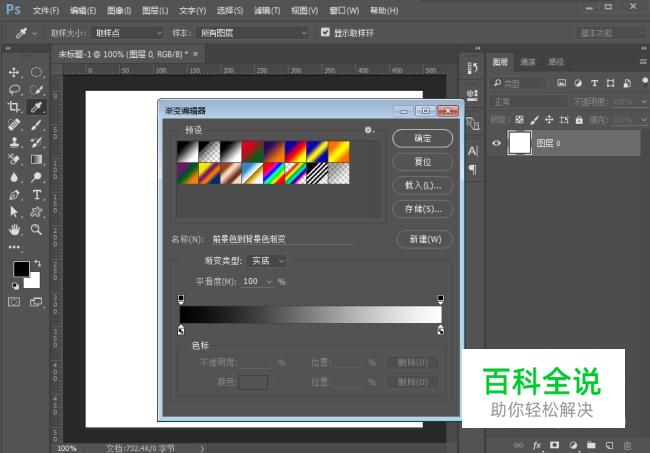Click the 名称 gradient name field

click(x=281, y=239)
